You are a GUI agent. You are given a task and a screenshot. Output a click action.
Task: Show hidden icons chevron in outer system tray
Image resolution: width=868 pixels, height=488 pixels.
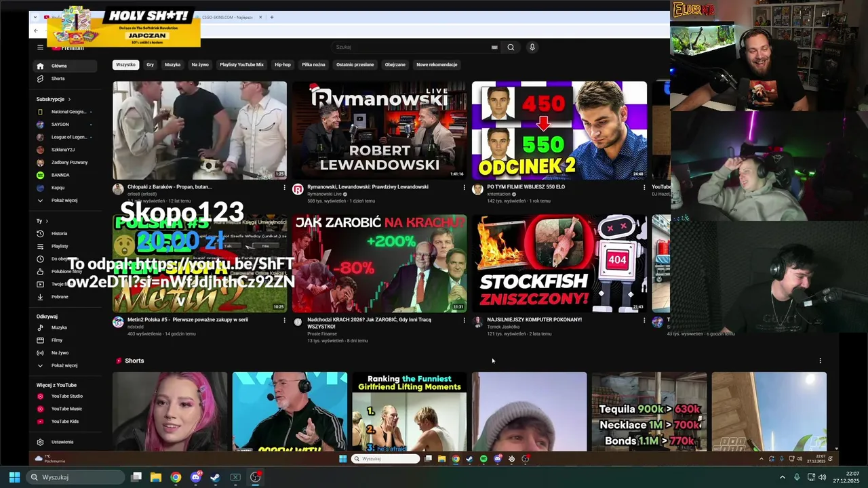[x=782, y=477]
